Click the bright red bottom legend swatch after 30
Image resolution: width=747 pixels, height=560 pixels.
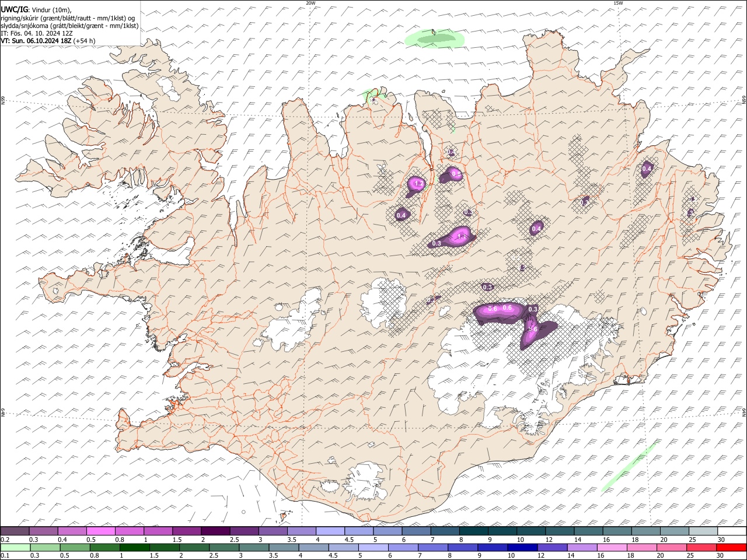[731, 547]
